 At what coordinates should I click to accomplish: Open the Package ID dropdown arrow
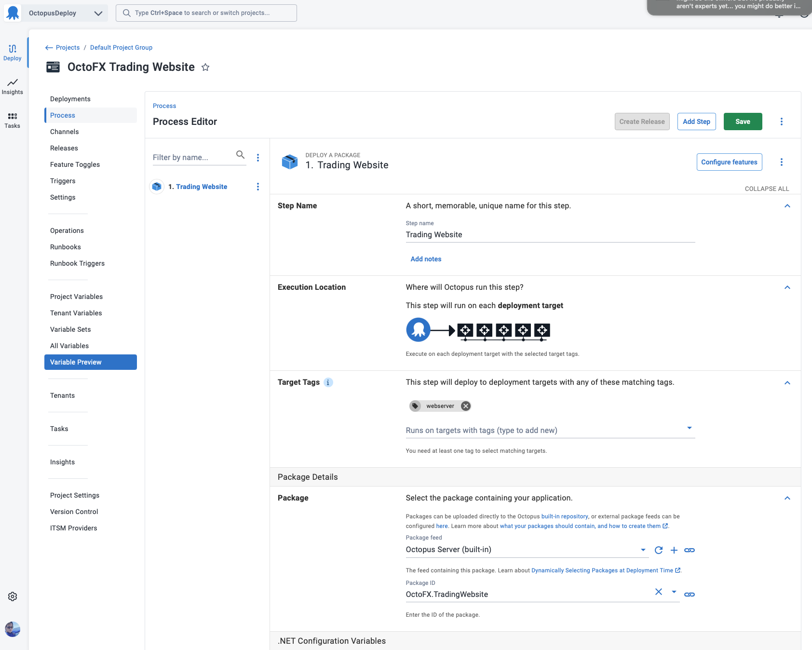coord(674,592)
